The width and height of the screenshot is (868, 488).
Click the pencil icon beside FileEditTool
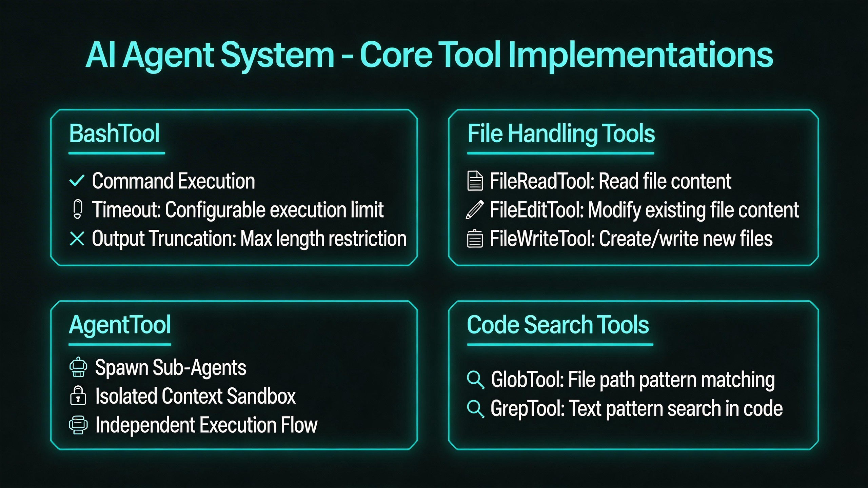[x=475, y=210]
